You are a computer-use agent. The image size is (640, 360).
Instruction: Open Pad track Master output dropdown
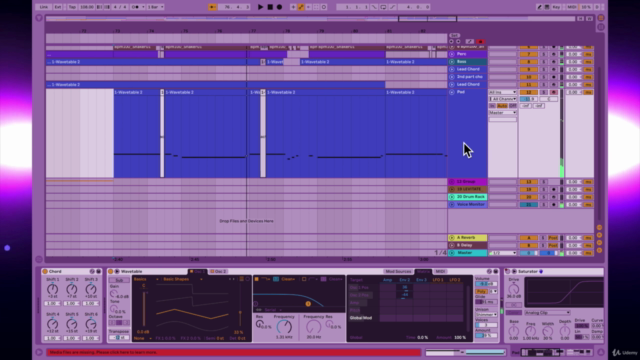503,113
